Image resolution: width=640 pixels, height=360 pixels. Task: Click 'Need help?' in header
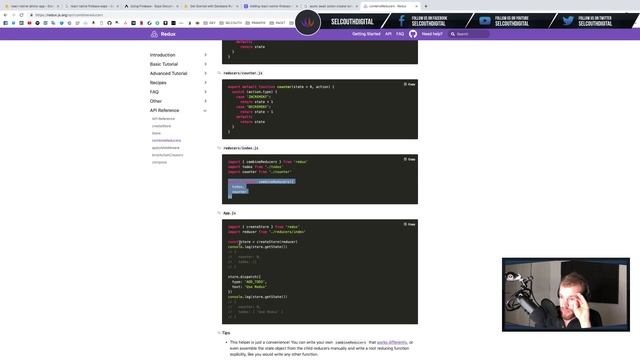tap(432, 34)
